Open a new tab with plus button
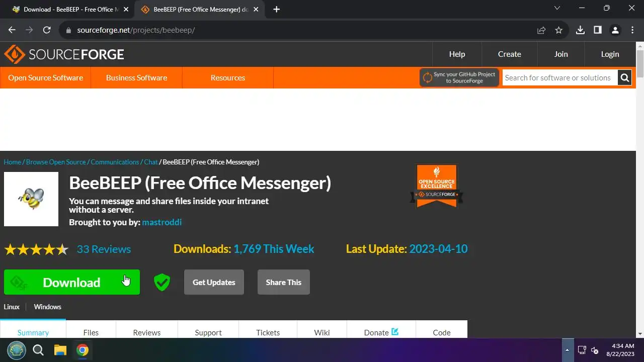 [x=276, y=9]
